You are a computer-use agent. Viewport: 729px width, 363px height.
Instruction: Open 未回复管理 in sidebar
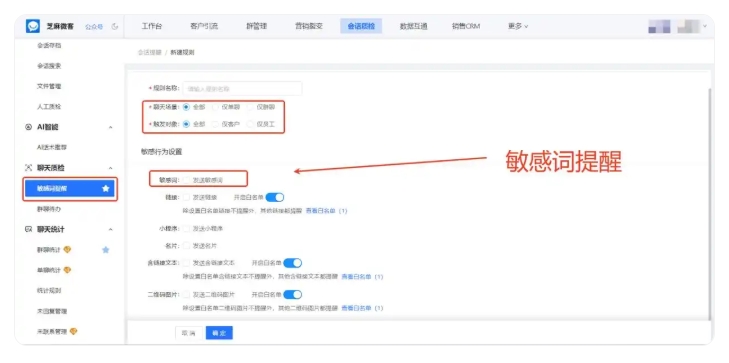(x=52, y=311)
